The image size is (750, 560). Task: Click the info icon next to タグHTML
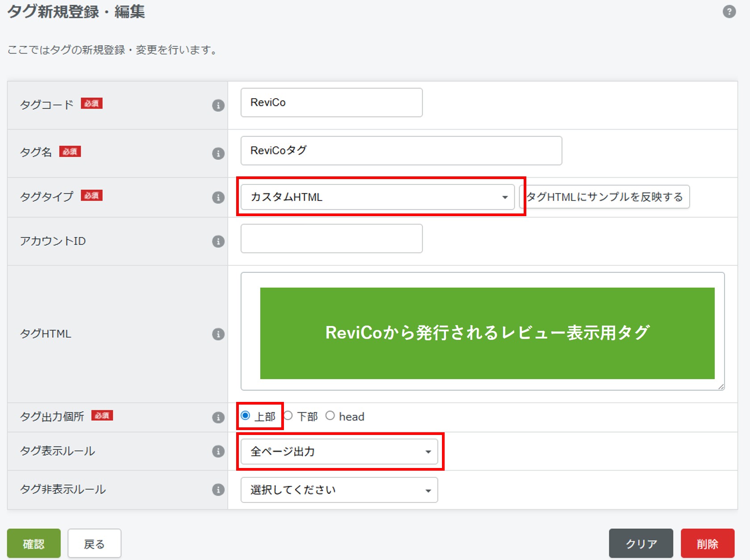(218, 334)
